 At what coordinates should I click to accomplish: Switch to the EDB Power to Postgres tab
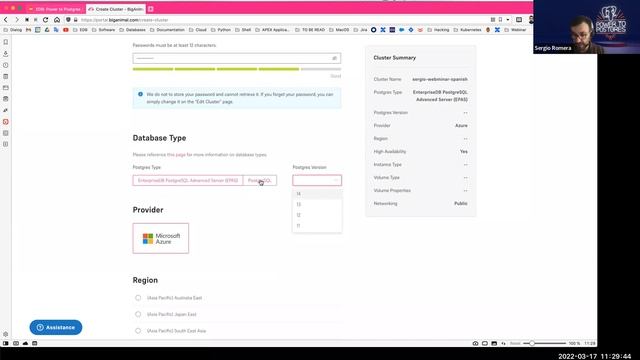pos(56,9)
